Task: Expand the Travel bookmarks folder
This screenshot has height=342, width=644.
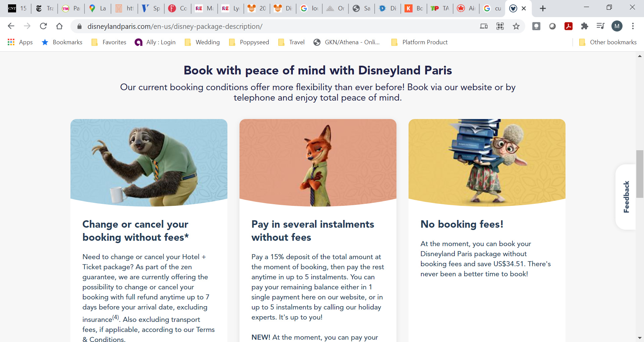Action: 291,42
